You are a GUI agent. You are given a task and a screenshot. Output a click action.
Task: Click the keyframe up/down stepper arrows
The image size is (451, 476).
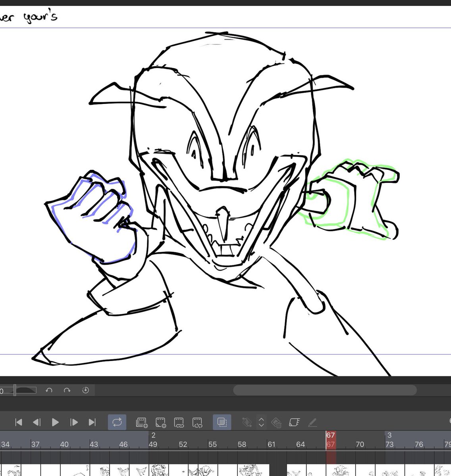261,422
